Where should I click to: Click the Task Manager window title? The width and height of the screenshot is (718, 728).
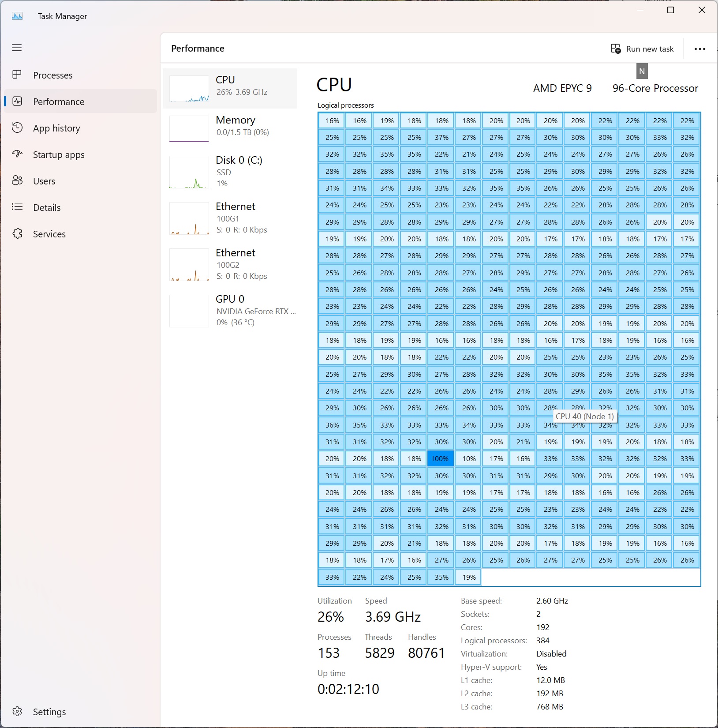62,16
